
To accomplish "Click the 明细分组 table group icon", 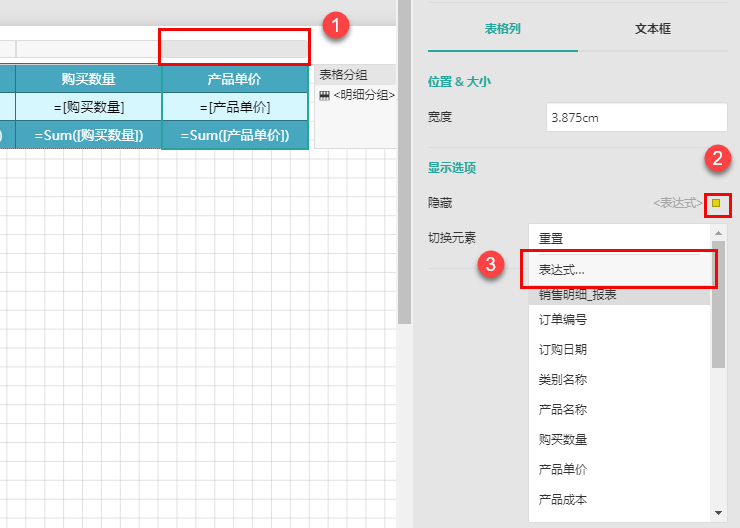I will click(x=324, y=95).
